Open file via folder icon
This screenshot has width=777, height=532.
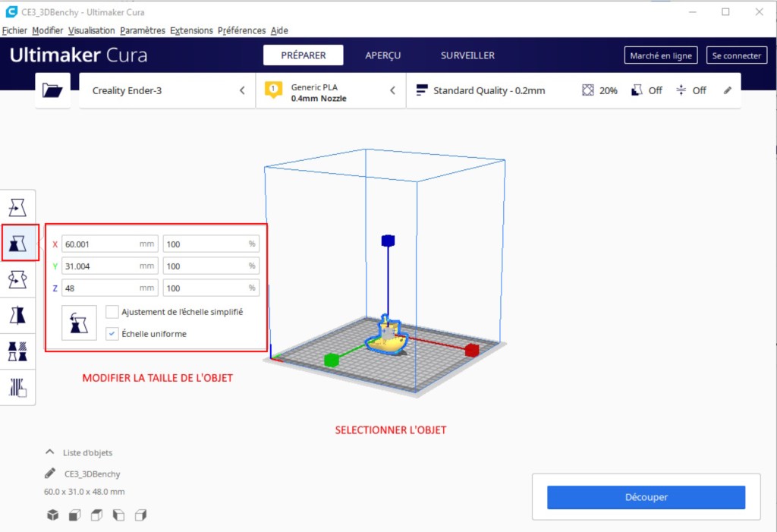pos(52,90)
